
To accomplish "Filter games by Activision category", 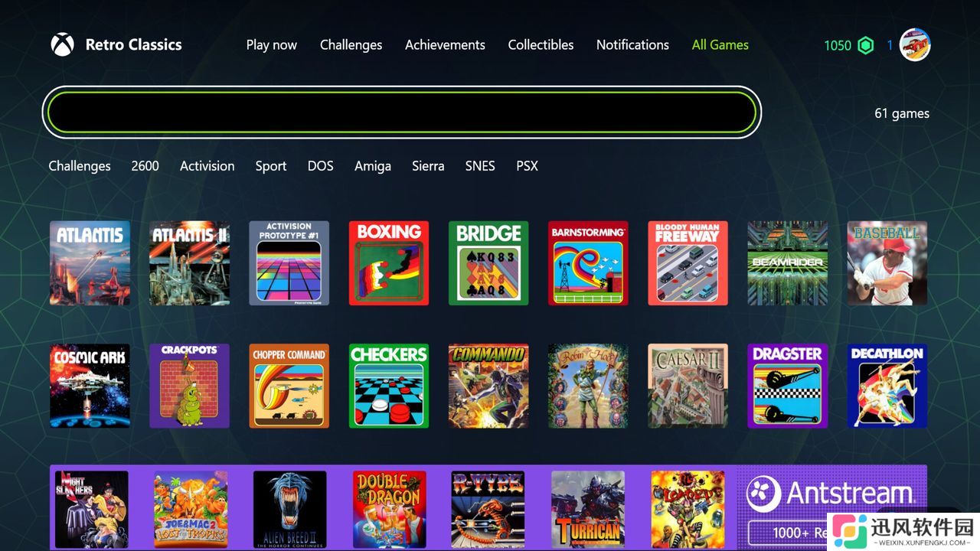I will click(x=207, y=166).
